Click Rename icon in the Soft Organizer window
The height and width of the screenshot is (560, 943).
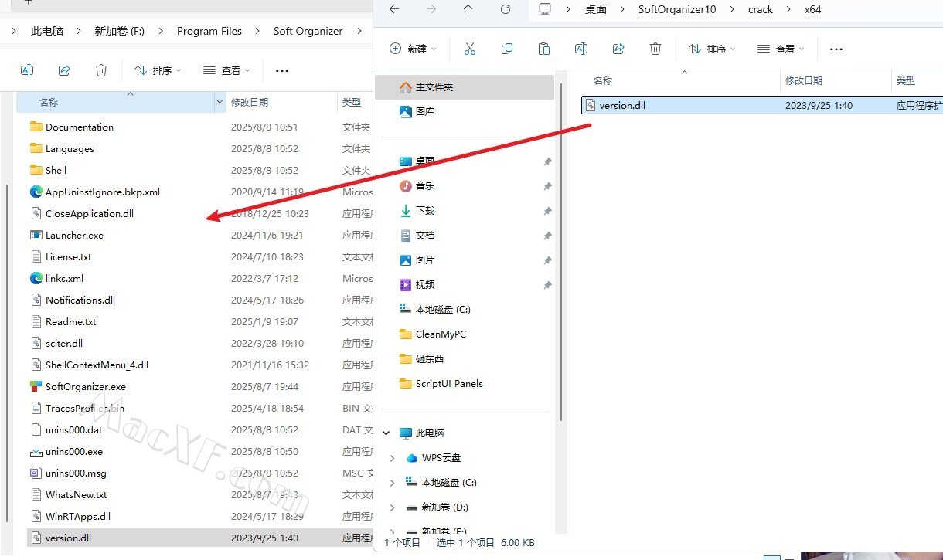point(27,70)
